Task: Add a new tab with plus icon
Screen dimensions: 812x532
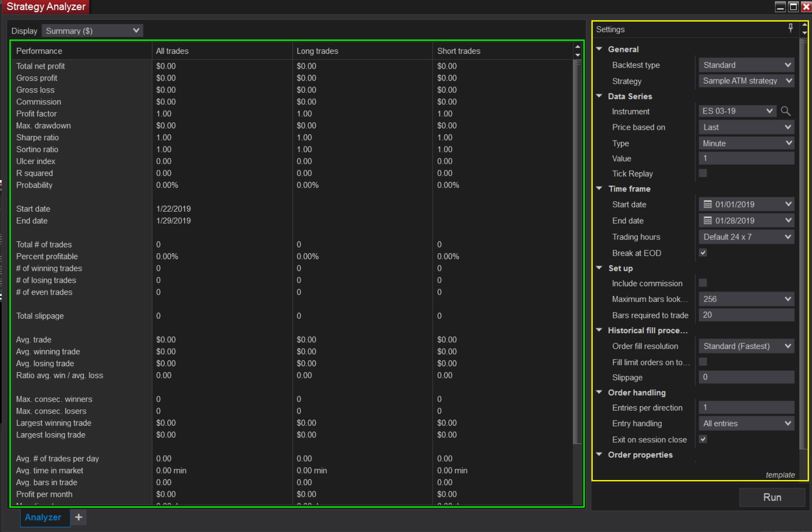Action: point(78,517)
